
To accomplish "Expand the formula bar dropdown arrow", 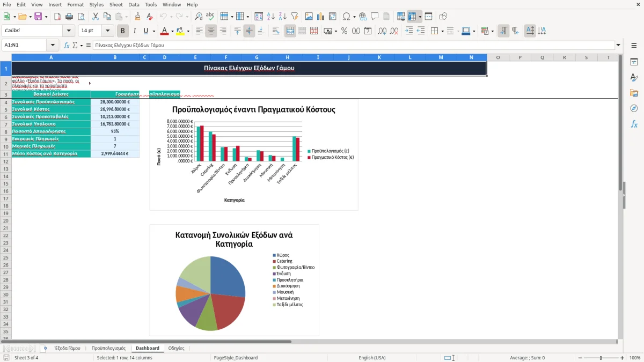I will click(x=618, y=46).
